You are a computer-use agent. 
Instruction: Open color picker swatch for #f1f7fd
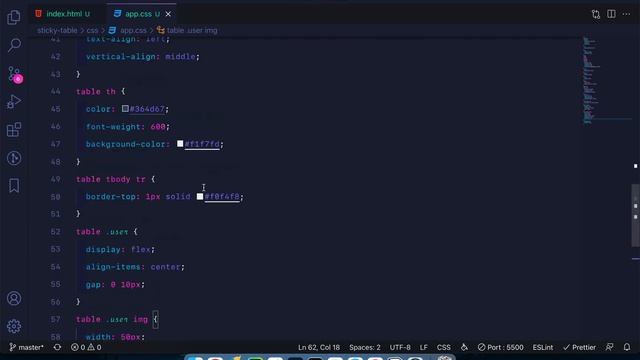pos(180,144)
